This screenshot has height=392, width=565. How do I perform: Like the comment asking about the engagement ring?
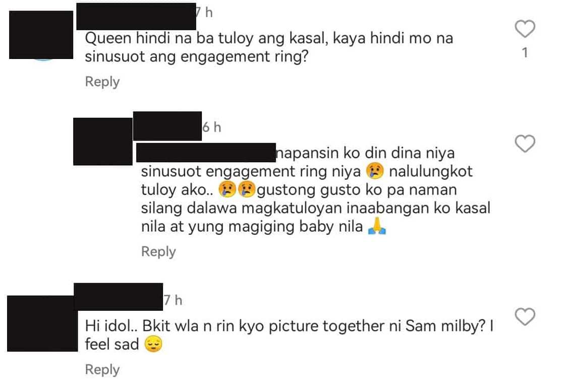[x=525, y=29]
